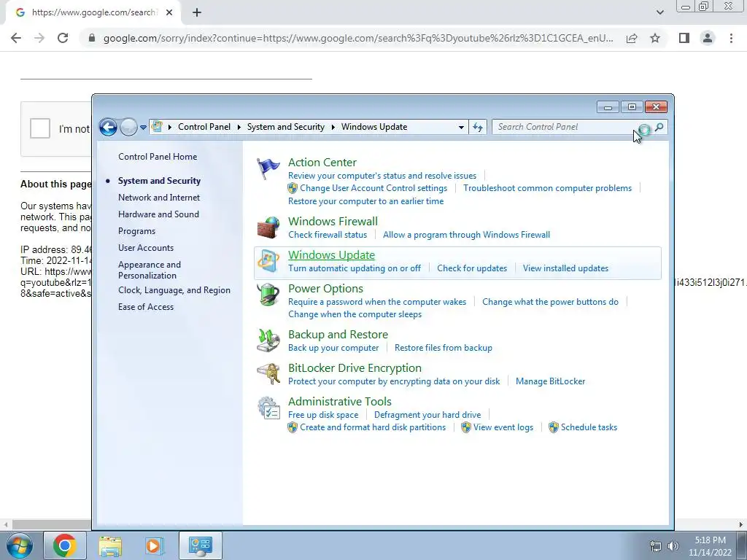Check the I'm not a robot checkbox
747x560 pixels.
[x=40, y=128]
